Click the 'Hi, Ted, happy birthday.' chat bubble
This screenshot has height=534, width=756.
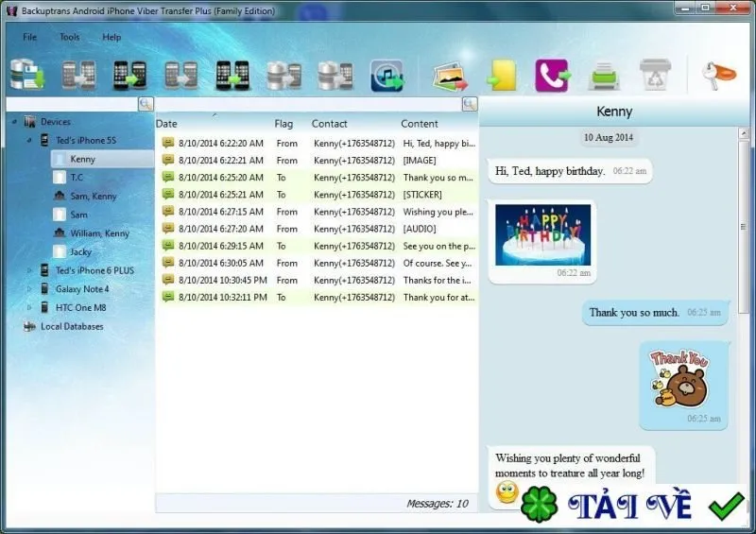pos(571,171)
